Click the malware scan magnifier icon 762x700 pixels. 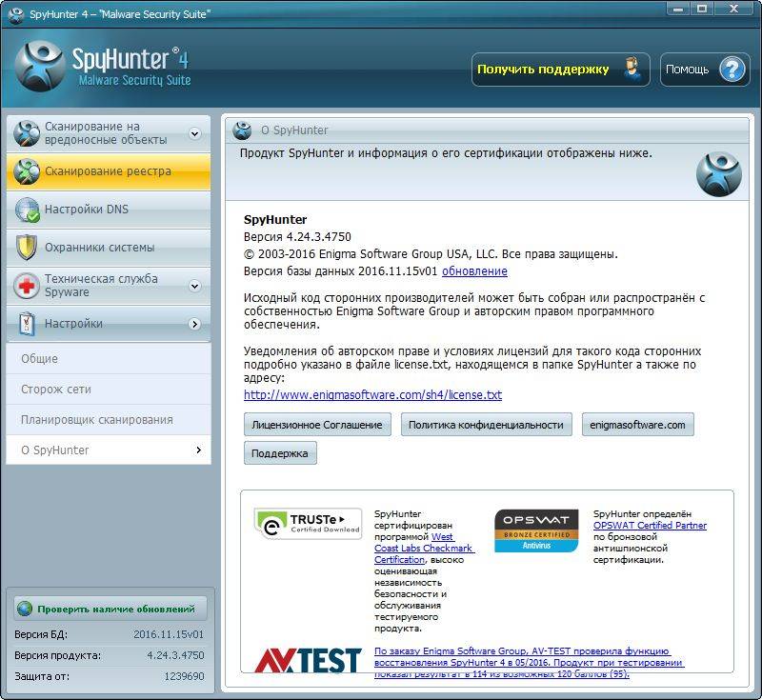click(27, 133)
